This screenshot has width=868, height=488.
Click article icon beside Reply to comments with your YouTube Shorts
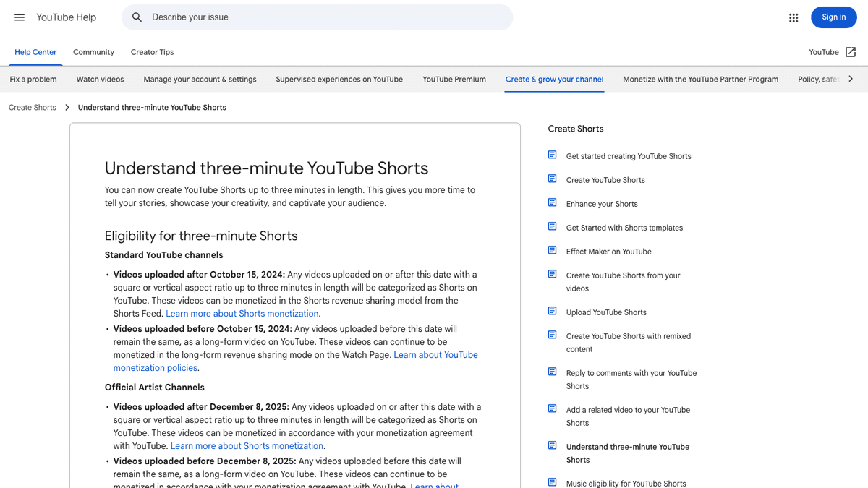(x=553, y=372)
